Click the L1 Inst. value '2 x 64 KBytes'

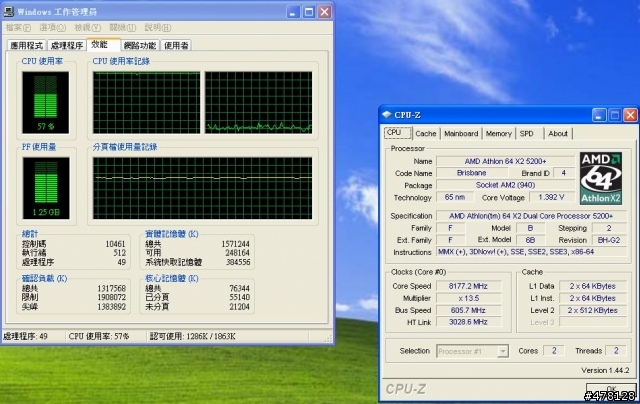593,298
